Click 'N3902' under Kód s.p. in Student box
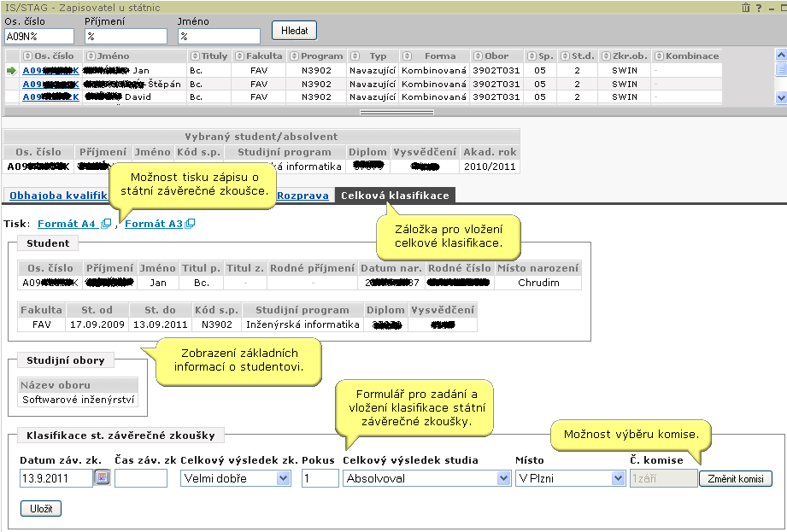The height and width of the screenshot is (532, 787). point(217,324)
